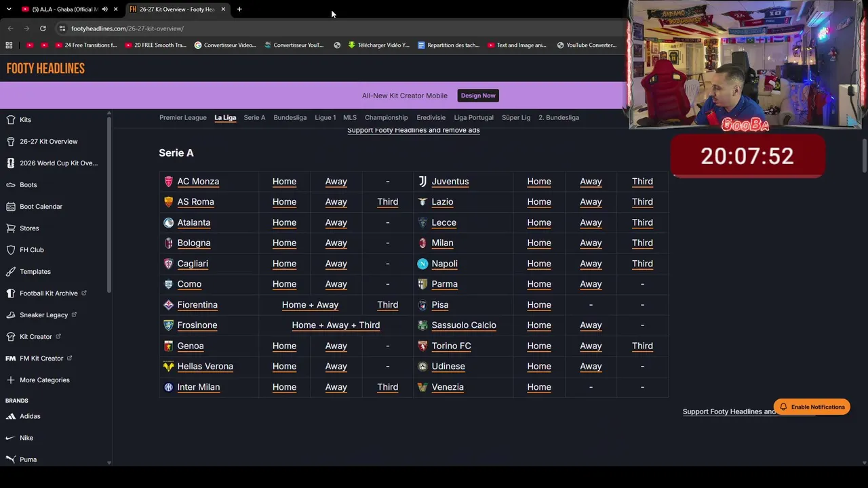Open Bologna's Away kit link
Image resolution: width=868 pixels, height=488 pixels.
[336, 243]
